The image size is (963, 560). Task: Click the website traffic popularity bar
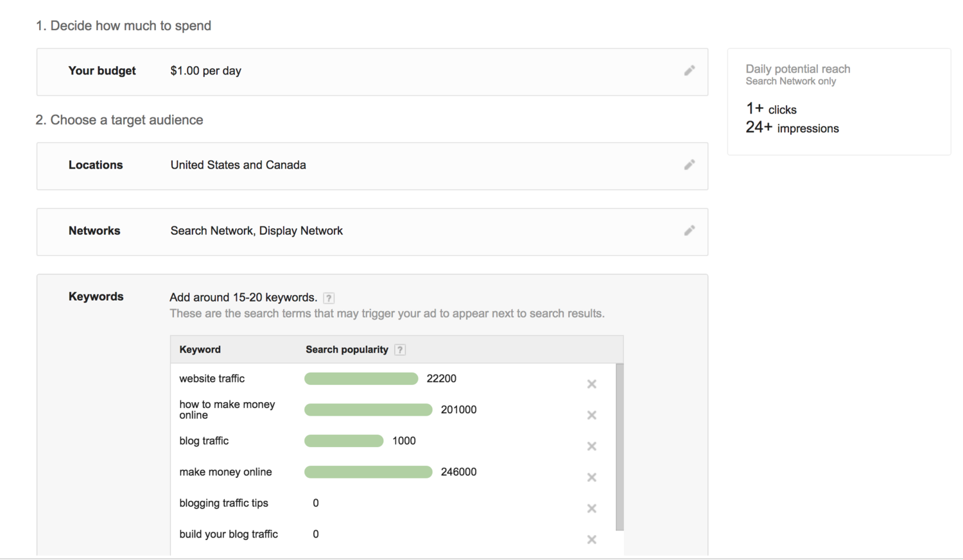361,379
